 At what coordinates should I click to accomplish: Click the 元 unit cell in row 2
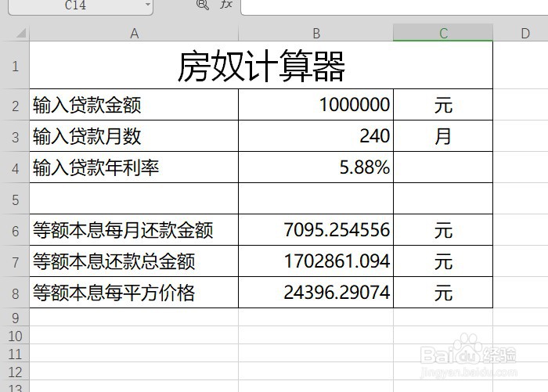click(443, 105)
